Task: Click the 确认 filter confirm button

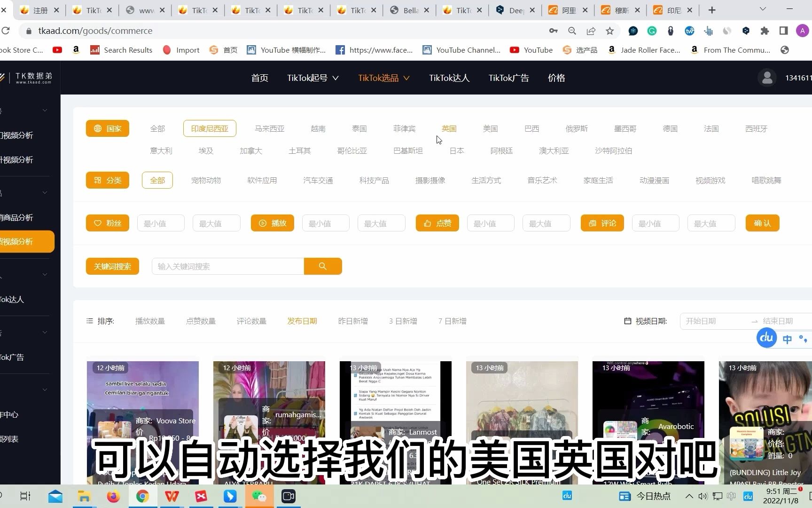Action: pos(762,223)
